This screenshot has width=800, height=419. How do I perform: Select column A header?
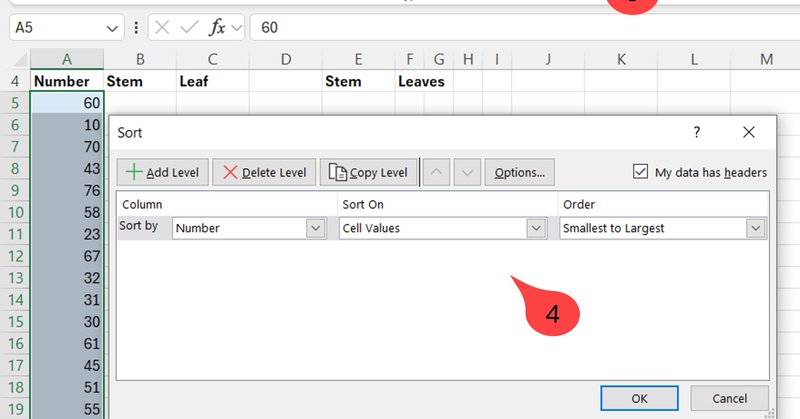pos(67,59)
